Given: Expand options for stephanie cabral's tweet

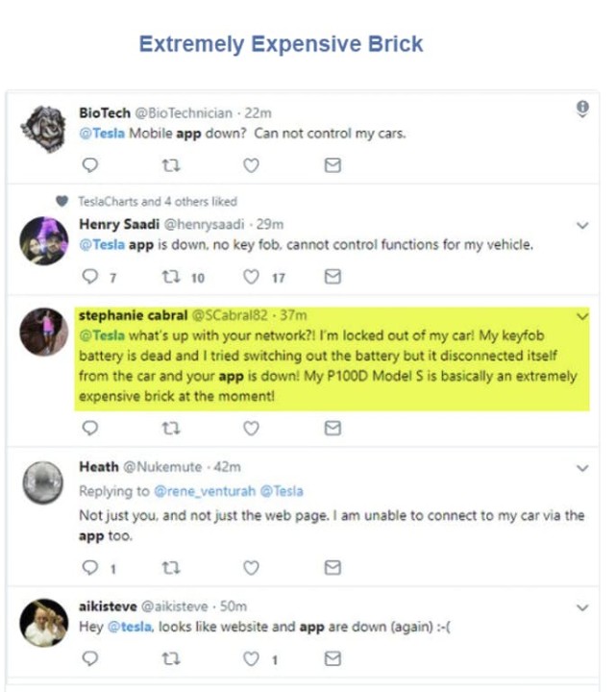Looking at the screenshot, I should point(582,316).
